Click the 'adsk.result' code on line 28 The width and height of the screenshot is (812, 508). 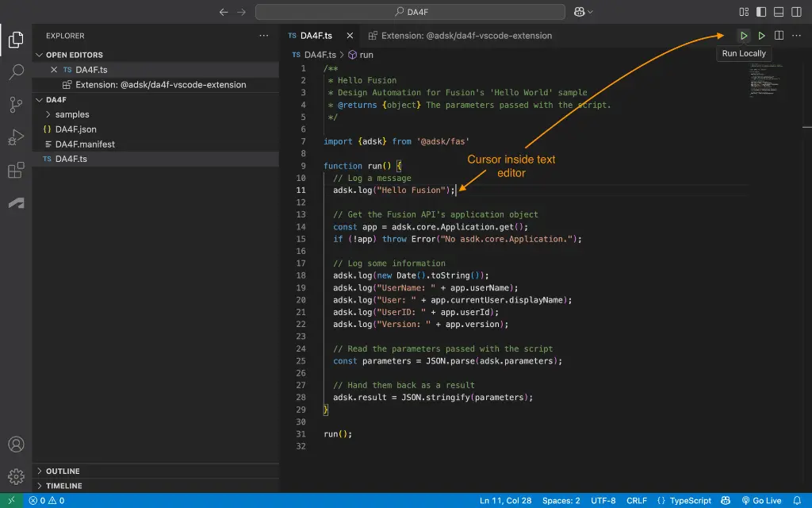coord(360,398)
